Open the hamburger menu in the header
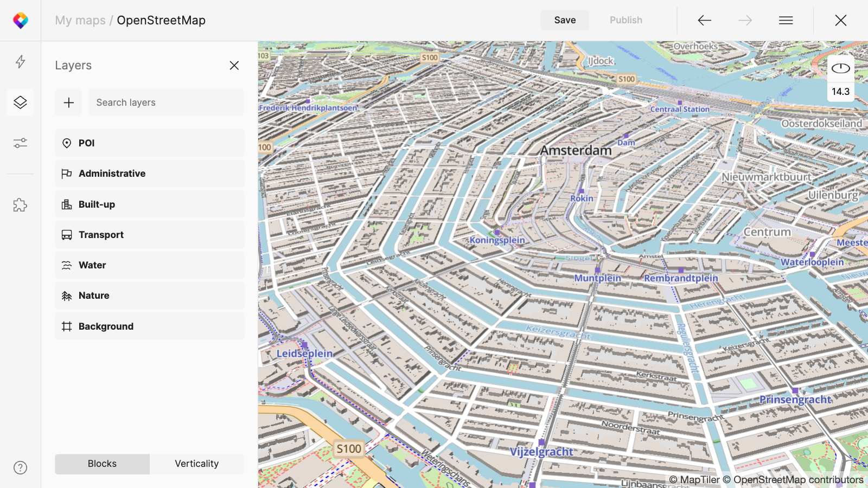This screenshot has height=488, width=868. (x=786, y=20)
